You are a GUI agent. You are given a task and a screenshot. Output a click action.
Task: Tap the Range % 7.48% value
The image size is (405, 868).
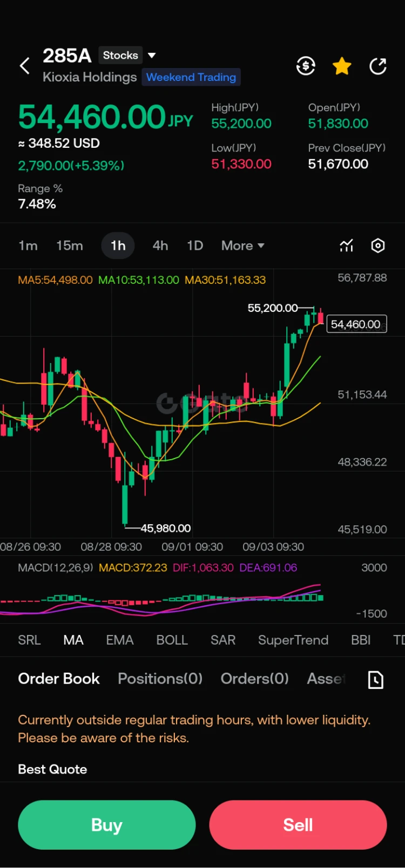(x=37, y=204)
